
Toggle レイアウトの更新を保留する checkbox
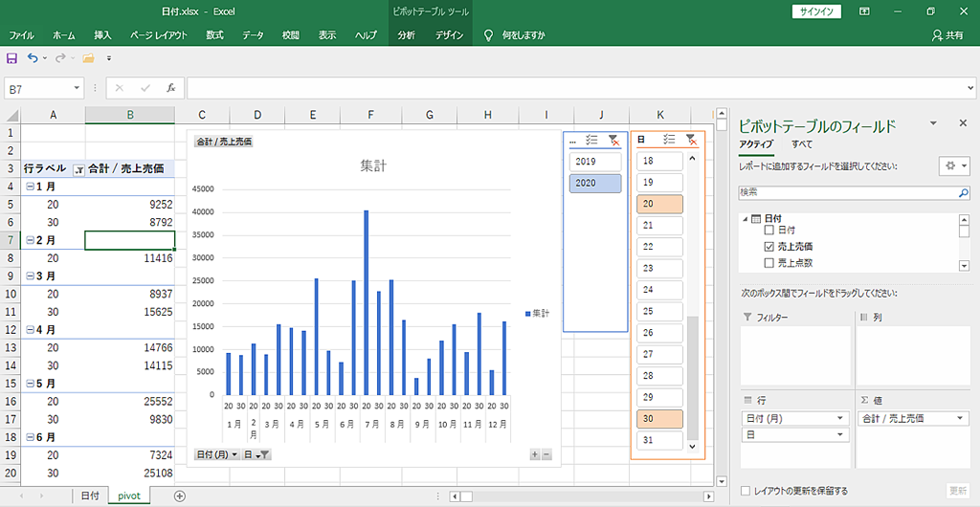(746, 491)
